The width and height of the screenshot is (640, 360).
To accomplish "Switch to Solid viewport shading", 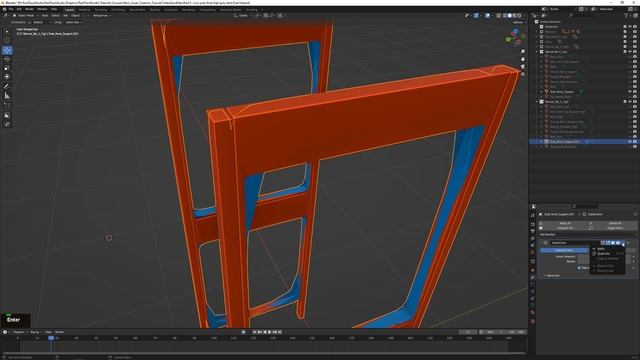I will pyautogui.click(x=509, y=16).
